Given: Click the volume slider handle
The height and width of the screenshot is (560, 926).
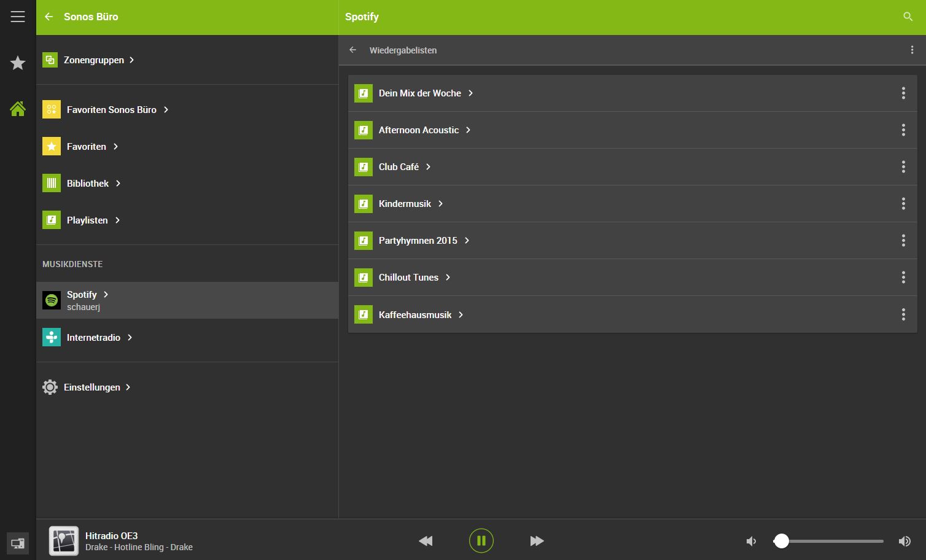Looking at the screenshot, I should pyautogui.click(x=781, y=541).
